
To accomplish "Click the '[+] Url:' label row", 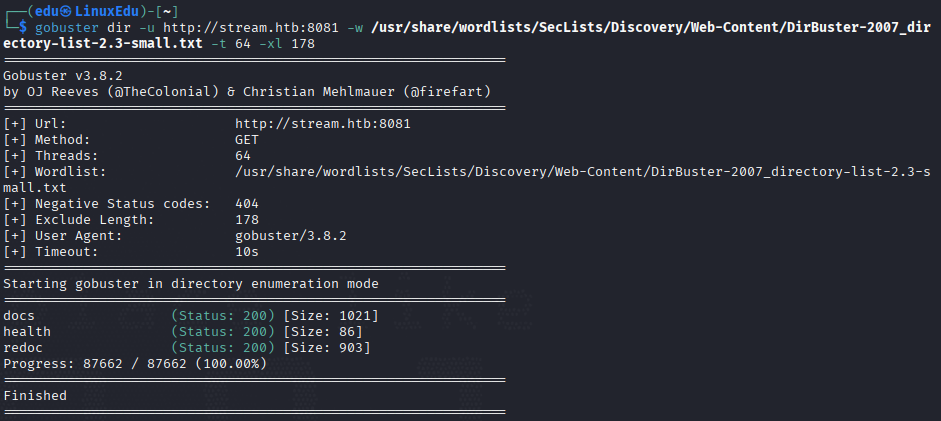I will tap(35, 124).
